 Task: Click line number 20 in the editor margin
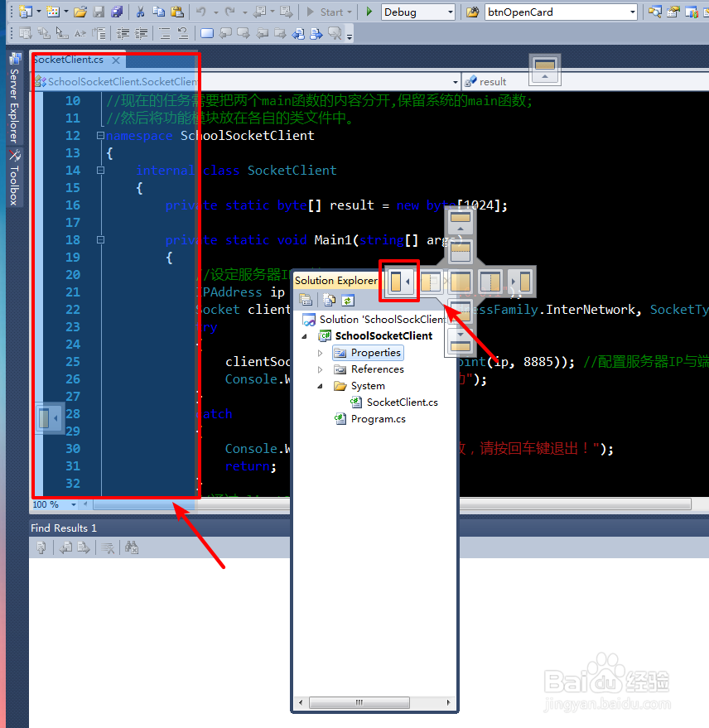(73, 275)
